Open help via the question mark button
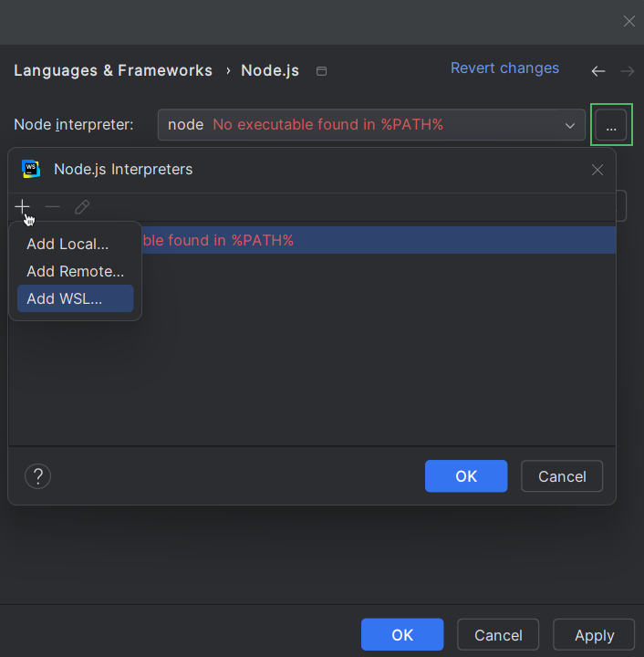This screenshot has height=657, width=644. pyautogui.click(x=37, y=475)
